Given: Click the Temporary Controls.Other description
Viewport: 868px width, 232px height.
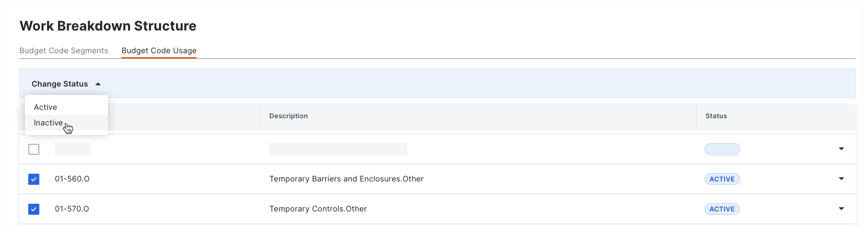Looking at the screenshot, I should [318, 209].
